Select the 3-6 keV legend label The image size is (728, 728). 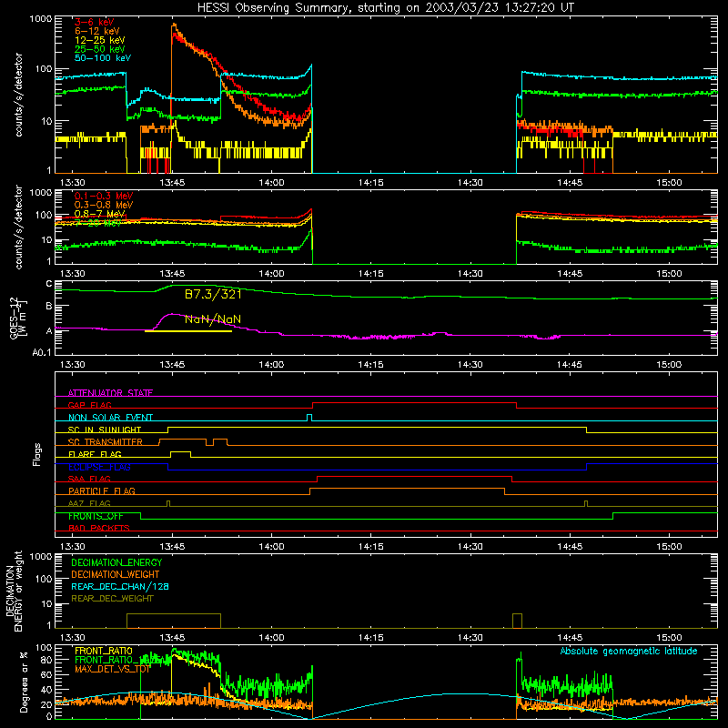point(94,22)
